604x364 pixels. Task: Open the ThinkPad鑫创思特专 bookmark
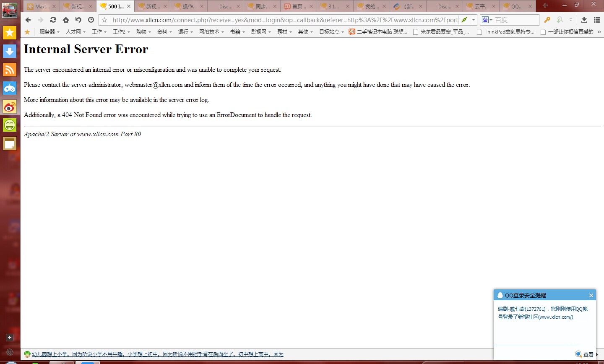(x=506, y=32)
